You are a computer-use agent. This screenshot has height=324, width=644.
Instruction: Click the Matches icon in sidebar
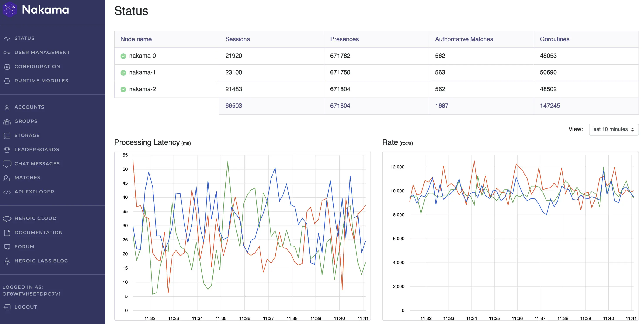[7, 178]
